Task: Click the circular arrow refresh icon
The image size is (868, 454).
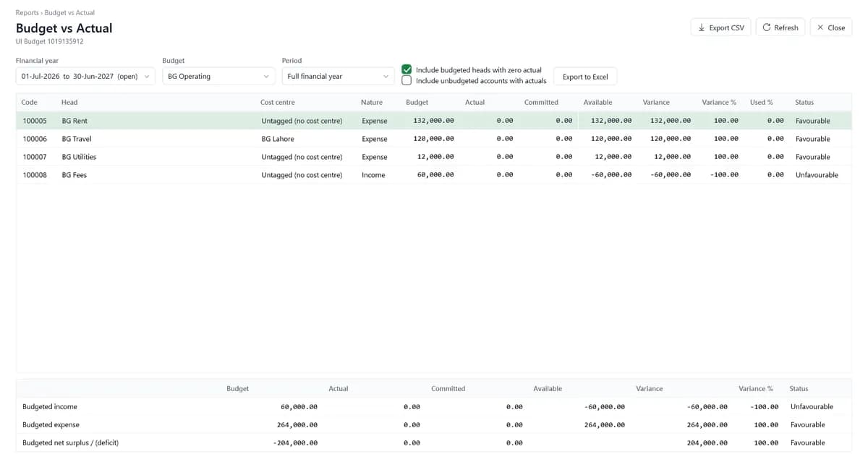Action: click(766, 27)
